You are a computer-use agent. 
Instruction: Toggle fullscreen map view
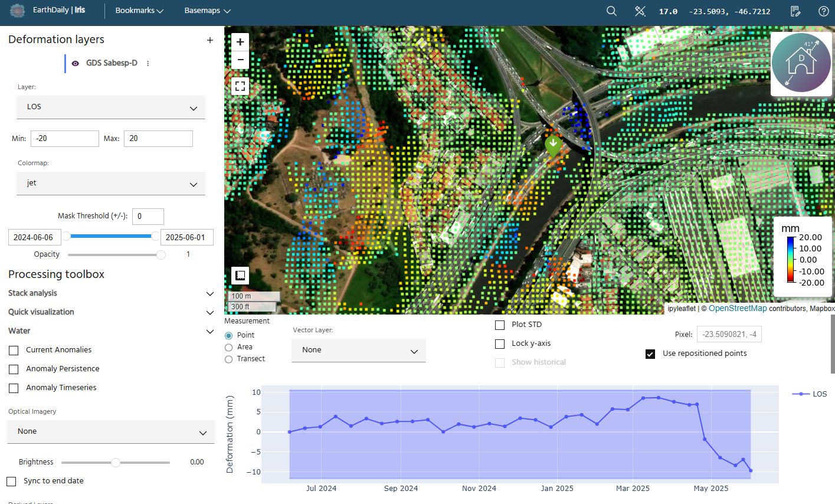pyautogui.click(x=240, y=86)
